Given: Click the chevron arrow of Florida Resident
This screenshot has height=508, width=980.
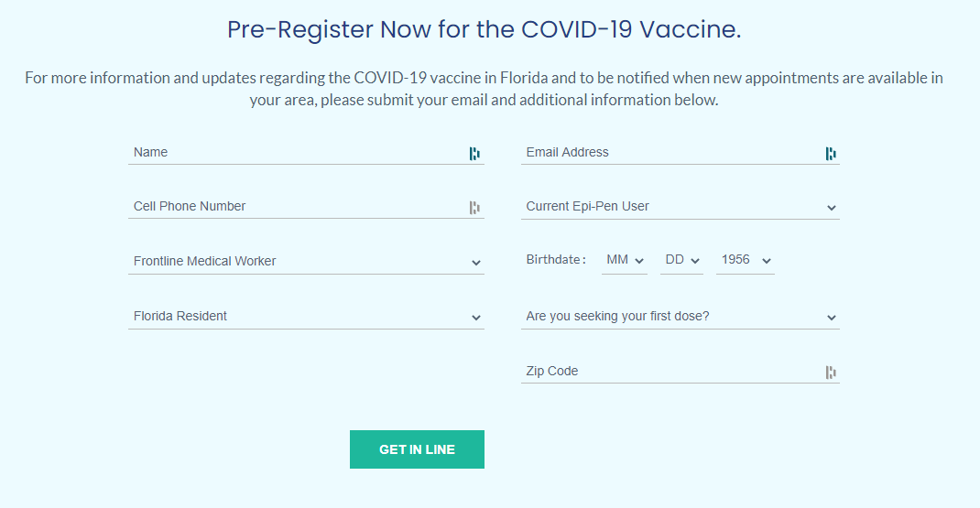Looking at the screenshot, I should point(476,318).
